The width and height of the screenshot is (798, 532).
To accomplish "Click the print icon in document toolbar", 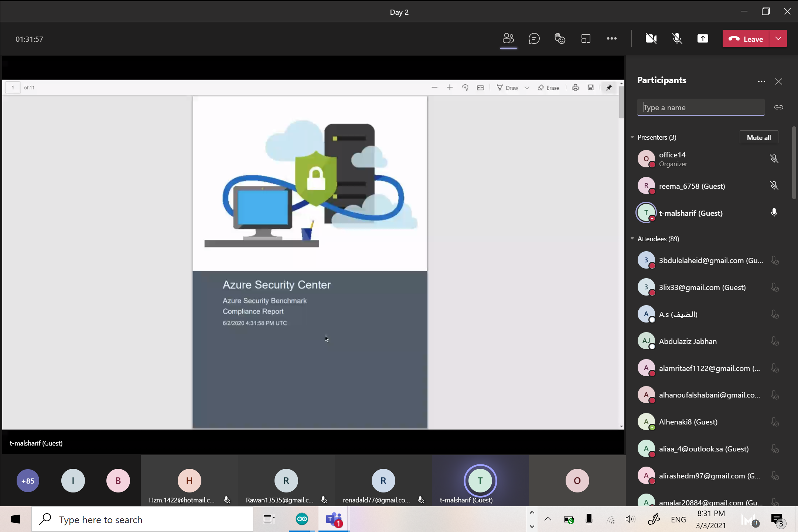I will tap(575, 88).
